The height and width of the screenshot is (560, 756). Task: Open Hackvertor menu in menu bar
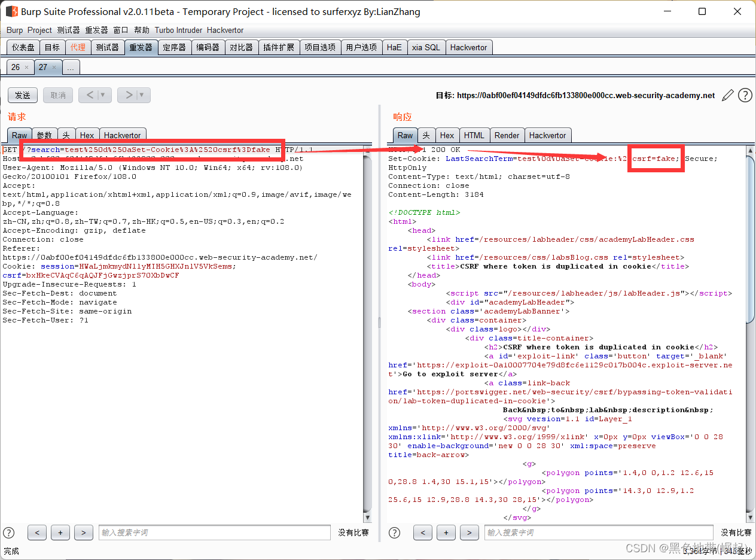coord(225,30)
